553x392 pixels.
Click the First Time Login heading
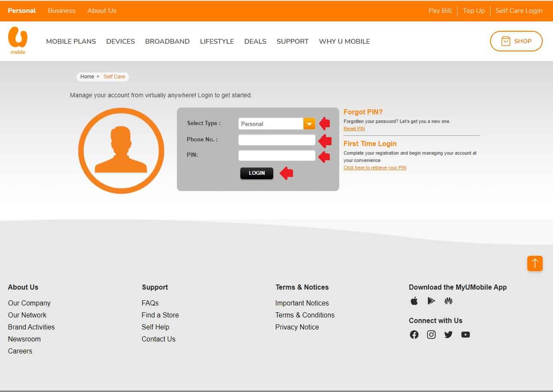coord(370,144)
